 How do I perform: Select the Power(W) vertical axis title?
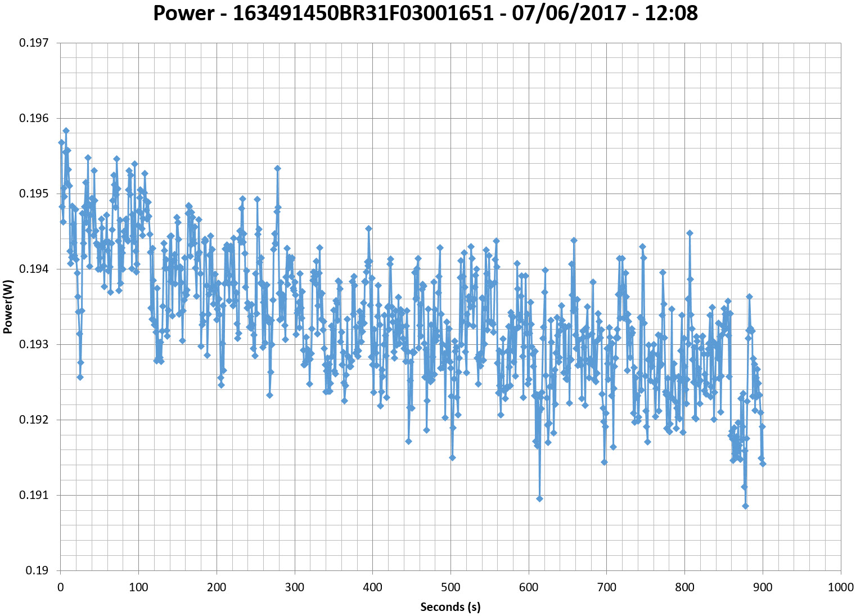point(8,307)
